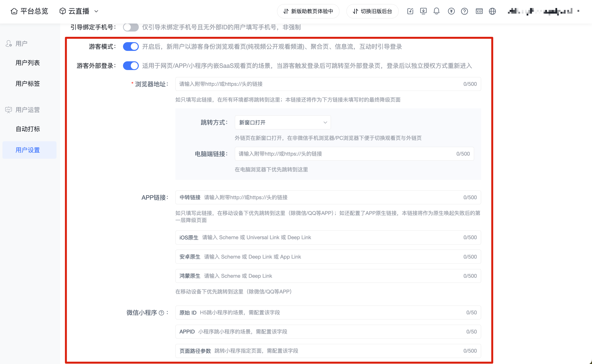Image resolution: width=592 pixels, height=364 pixels.
Task: Focus the APPID input field
Action: [328, 332]
